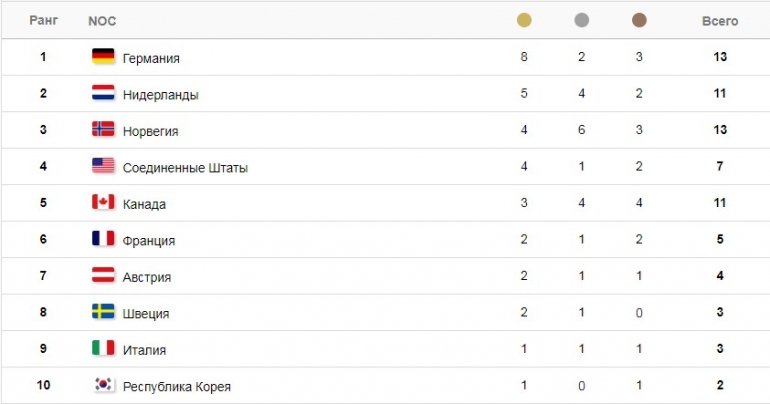Click the France flag icon
This screenshot has width=770, height=404.
tap(103, 239)
